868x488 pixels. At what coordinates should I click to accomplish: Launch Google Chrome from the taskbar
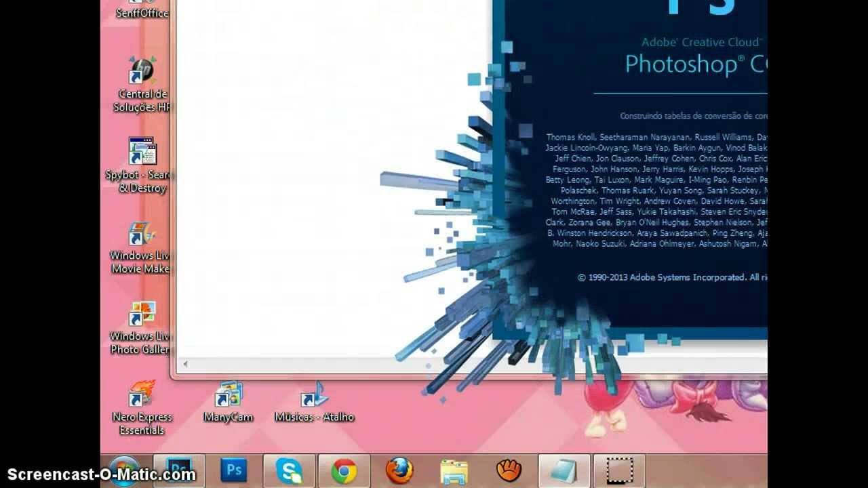tap(344, 470)
